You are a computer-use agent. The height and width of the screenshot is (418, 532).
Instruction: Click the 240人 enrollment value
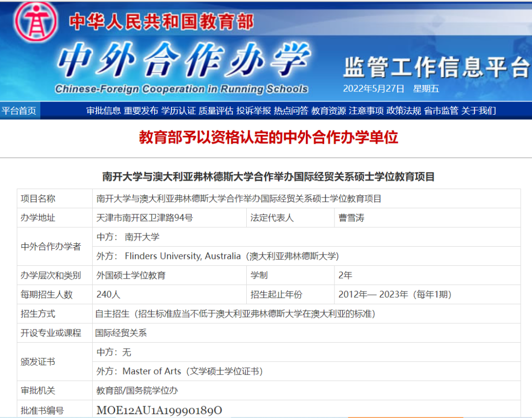pos(108,294)
